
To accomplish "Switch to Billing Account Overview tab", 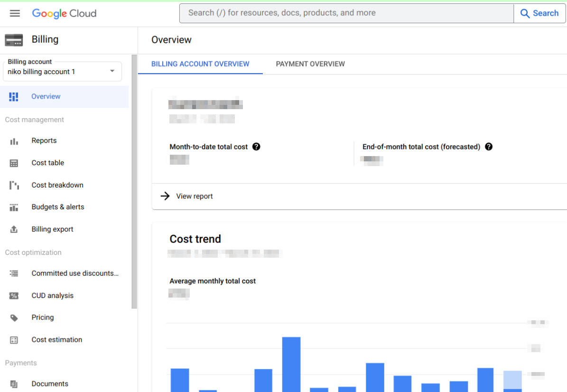I will tap(200, 64).
